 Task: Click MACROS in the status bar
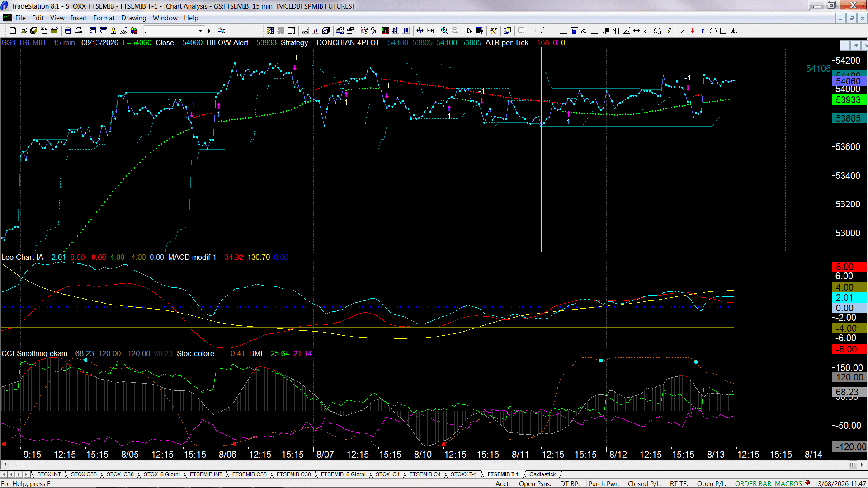pyautogui.click(x=788, y=484)
